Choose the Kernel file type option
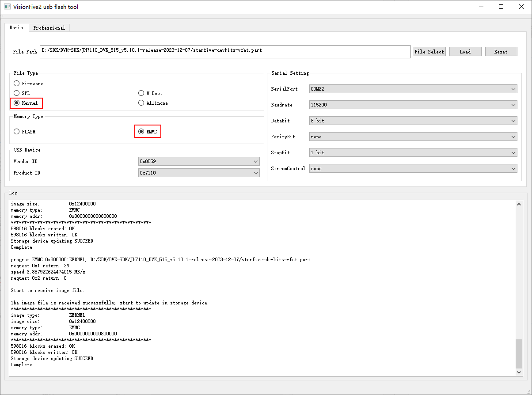 point(27,103)
